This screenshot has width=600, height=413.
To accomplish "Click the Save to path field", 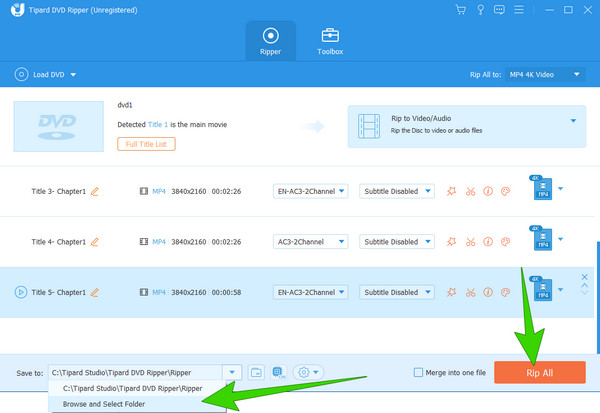I will 135,372.
